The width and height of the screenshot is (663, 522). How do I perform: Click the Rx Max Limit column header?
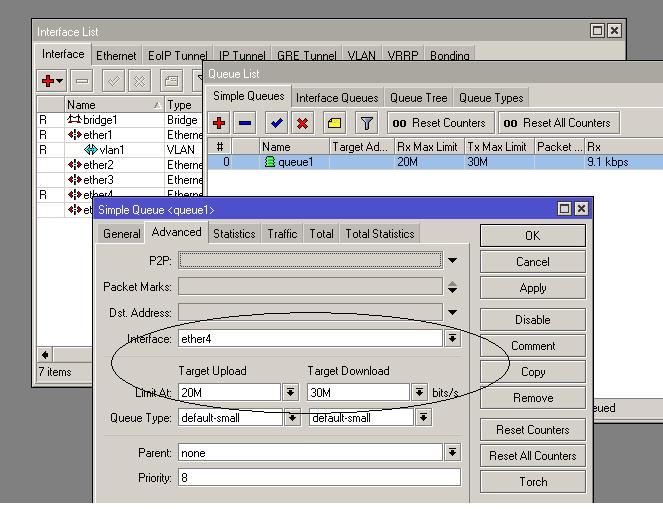pos(429,147)
